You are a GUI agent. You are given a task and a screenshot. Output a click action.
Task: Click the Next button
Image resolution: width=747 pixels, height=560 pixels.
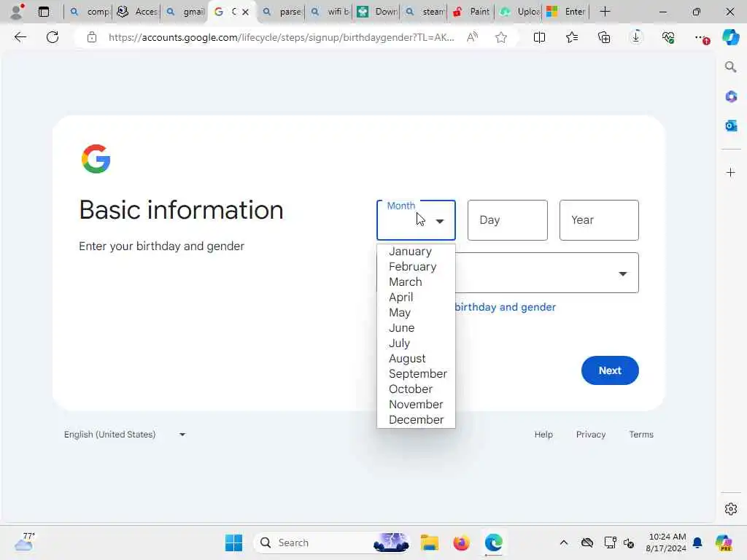tap(610, 370)
